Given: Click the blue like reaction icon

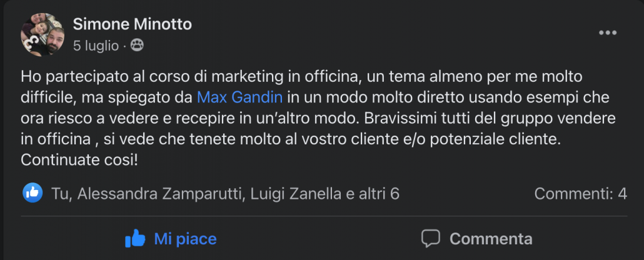Looking at the screenshot, I should (x=33, y=193).
